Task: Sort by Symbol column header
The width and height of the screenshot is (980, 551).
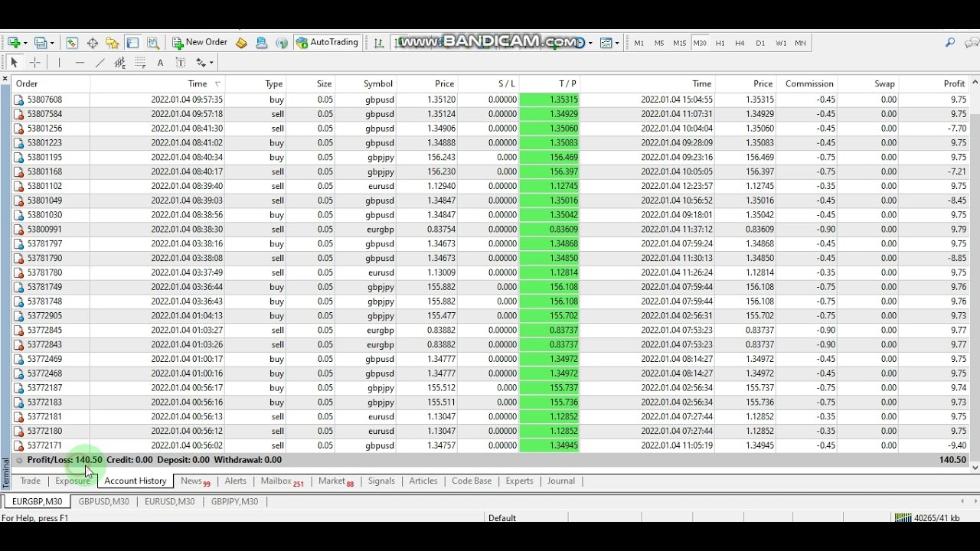Action: (x=378, y=84)
